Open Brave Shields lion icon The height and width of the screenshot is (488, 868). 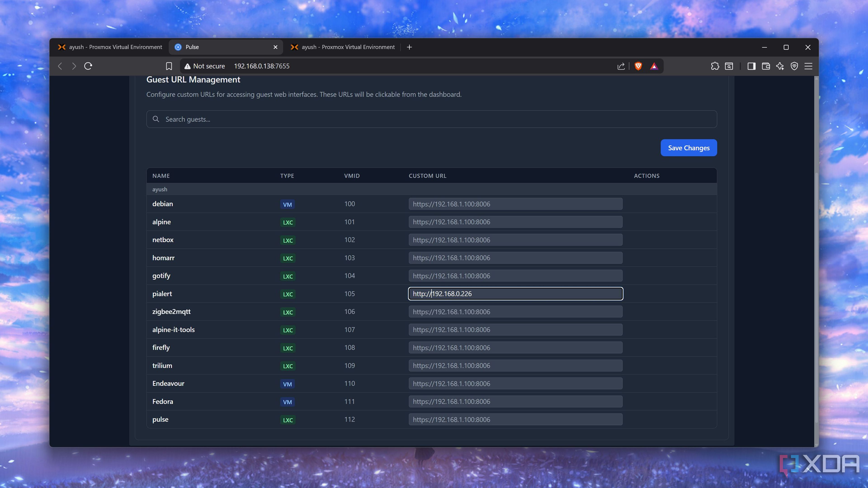click(x=638, y=66)
